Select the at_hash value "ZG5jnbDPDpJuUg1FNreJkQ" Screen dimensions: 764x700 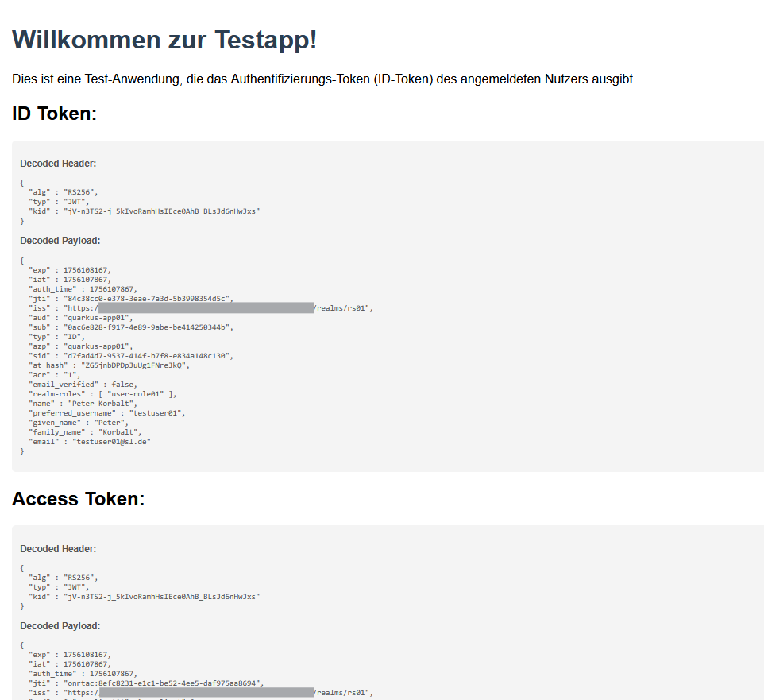pos(131,365)
